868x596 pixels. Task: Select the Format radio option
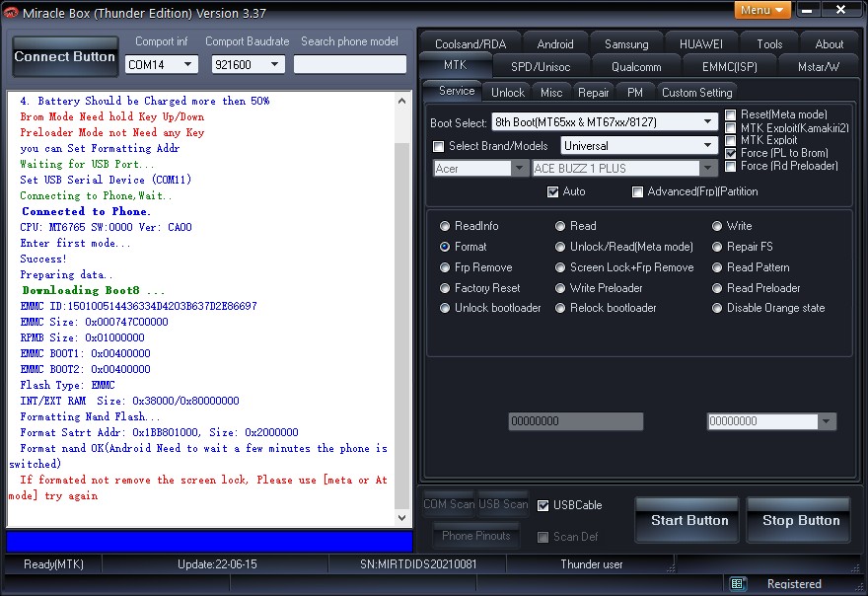(x=445, y=247)
